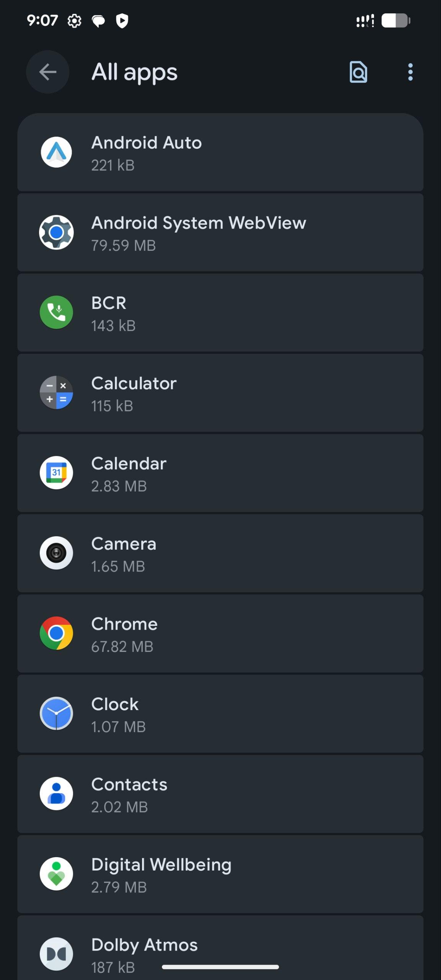The image size is (441, 980).
Task: Tap the Android System WebView gear icon
Action: 56,232
